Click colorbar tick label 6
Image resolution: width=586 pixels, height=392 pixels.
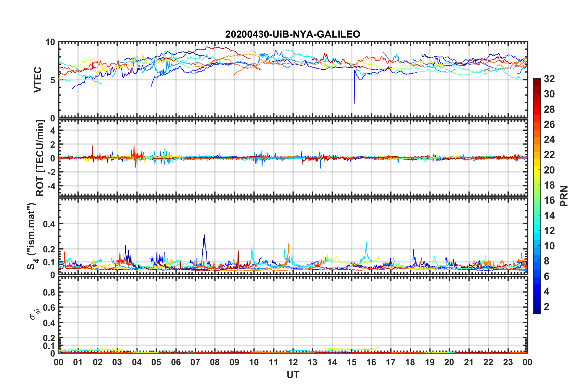(x=547, y=276)
